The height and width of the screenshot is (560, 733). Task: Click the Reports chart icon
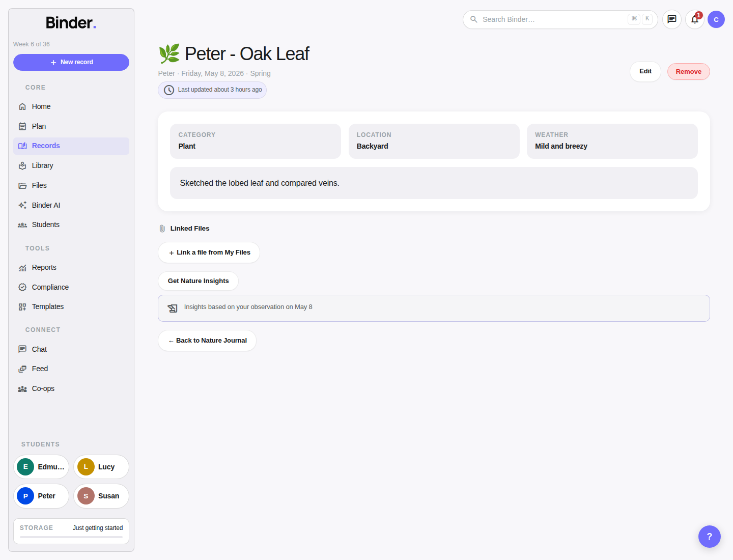[x=22, y=267]
